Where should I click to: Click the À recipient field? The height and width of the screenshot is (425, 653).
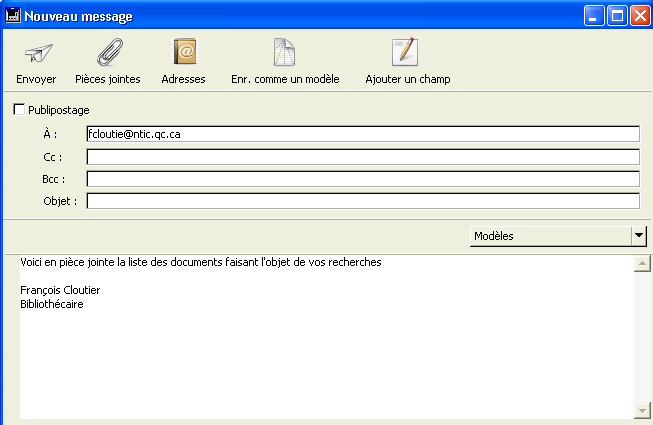pos(362,134)
